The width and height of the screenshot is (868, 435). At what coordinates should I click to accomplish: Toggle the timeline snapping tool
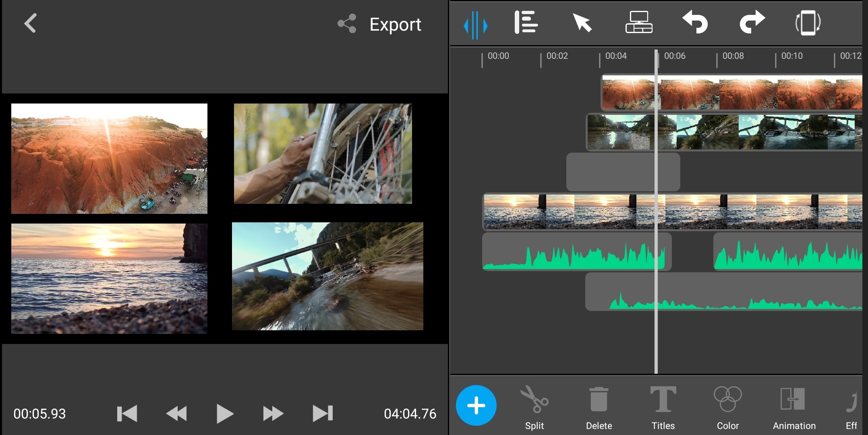(475, 25)
